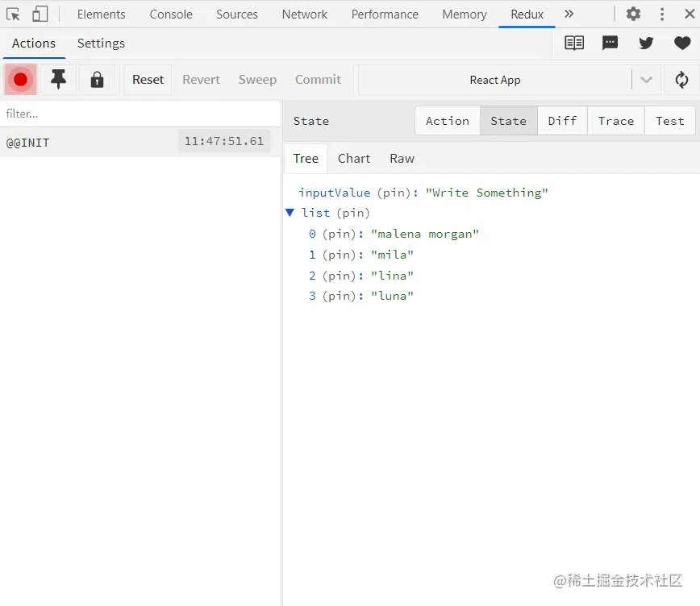The width and height of the screenshot is (700, 606).
Task: Click the actions filter input field
Action: click(x=140, y=114)
